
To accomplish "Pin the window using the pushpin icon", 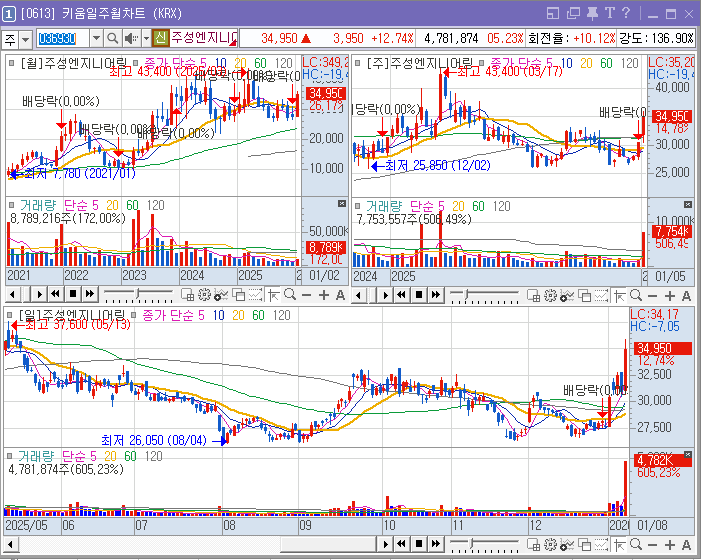I will (592, 13).
